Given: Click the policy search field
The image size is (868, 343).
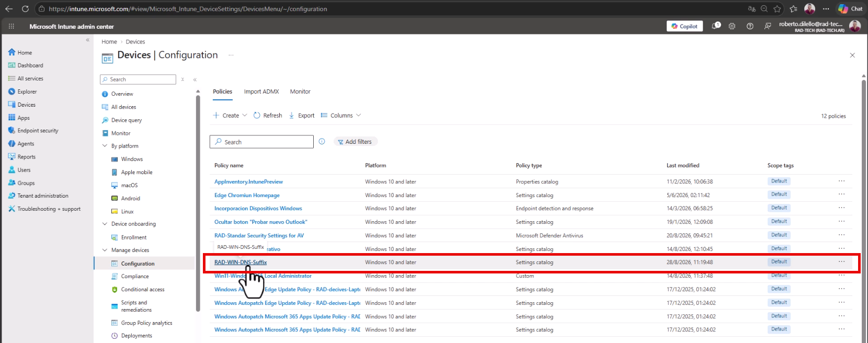Looking at the screenshot, I should pos(261,142).
